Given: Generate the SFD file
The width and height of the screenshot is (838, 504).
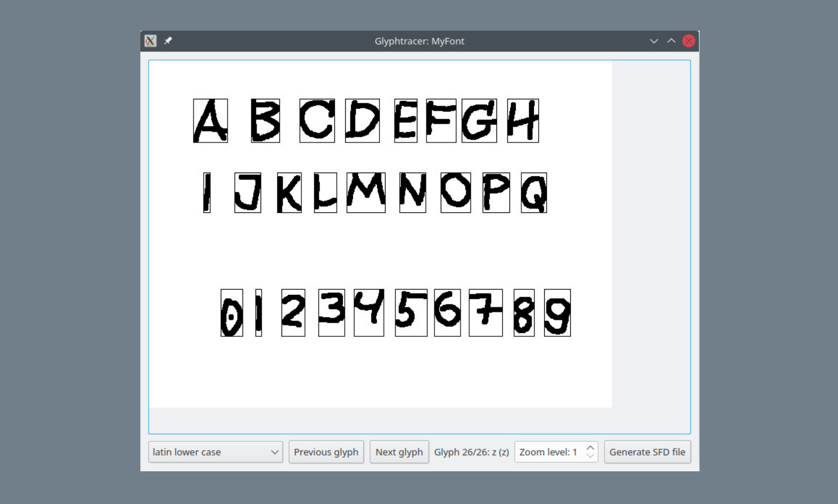Looking at the screenshot, I should click(647, 452).
